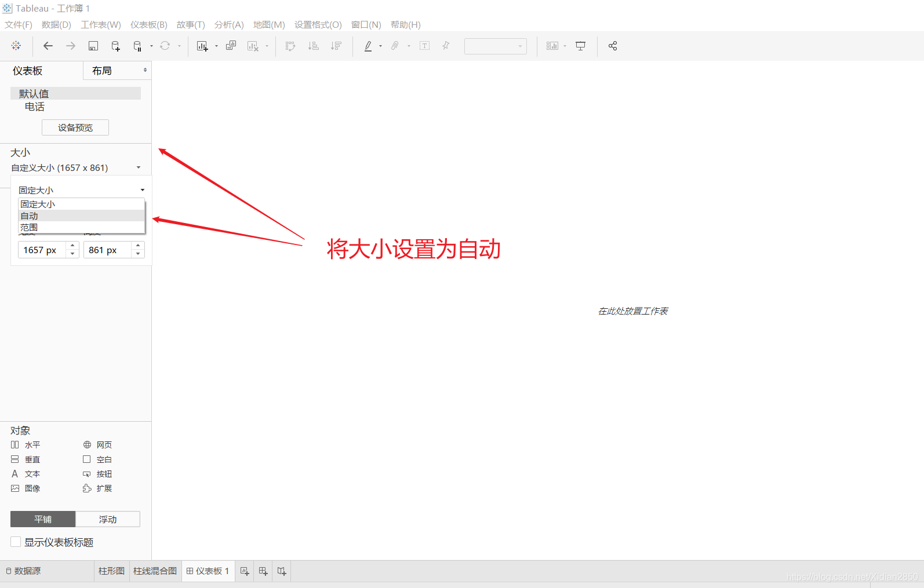Click the new story tab icon
This screenshot has height=588, width=924.
(x=282, y=571)
